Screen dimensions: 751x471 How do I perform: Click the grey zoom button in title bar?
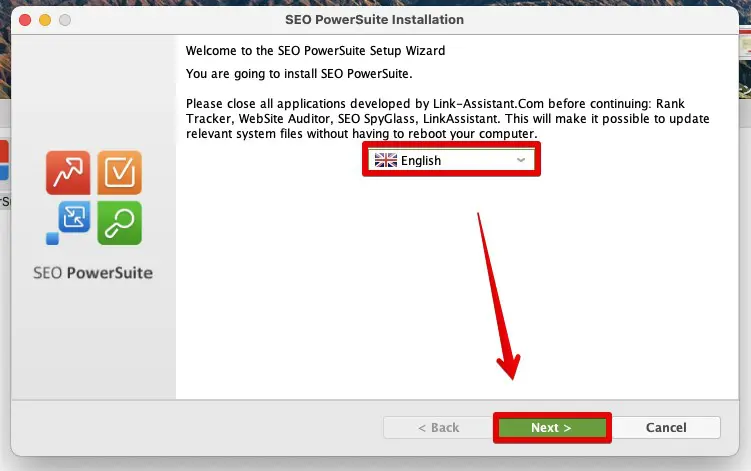tap(66, 20)
